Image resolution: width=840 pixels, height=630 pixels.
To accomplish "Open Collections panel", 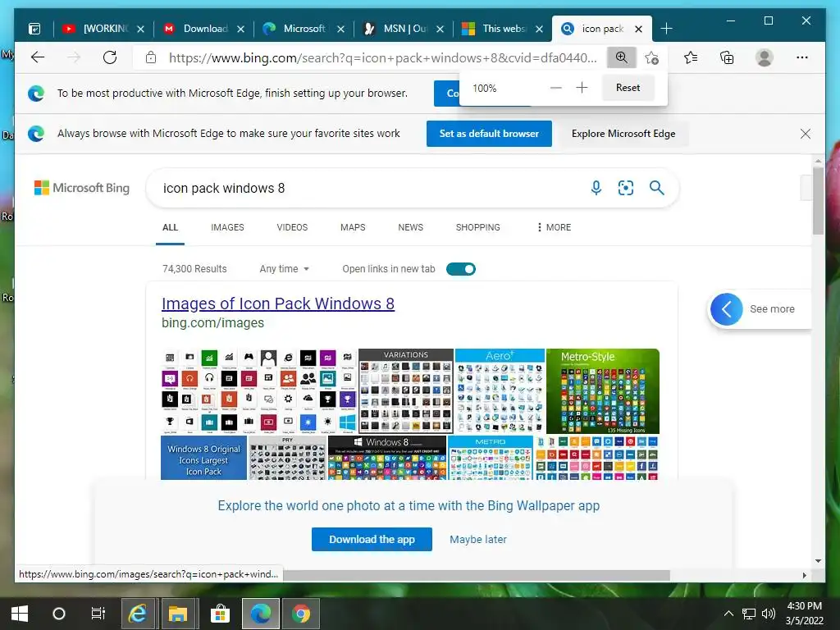I will pyautogui.click(x=727, y=57).
